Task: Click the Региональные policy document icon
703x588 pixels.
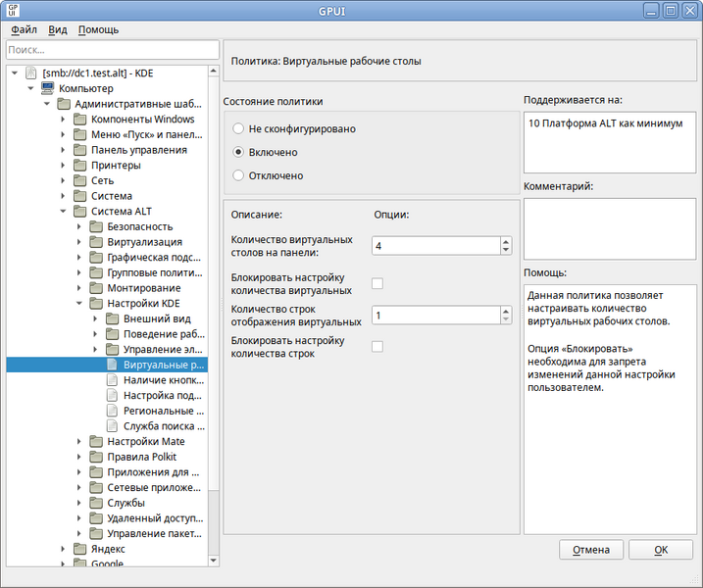Action: pos(112,411)
